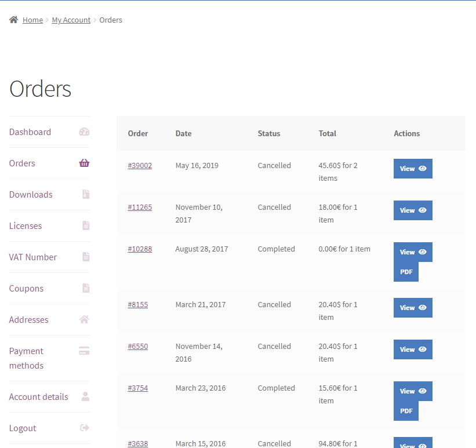View order from May 16, 2019
476x448 pixels.
(x=413, y=169)
